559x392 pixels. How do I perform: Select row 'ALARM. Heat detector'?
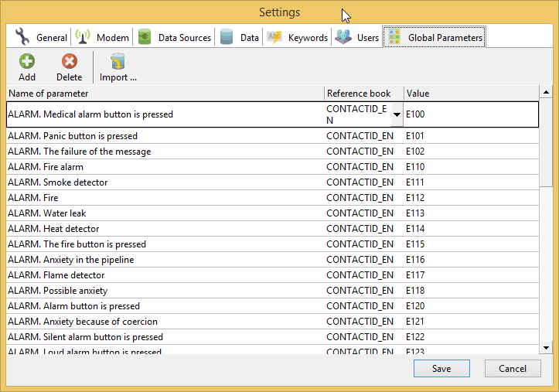coord(272,229)
